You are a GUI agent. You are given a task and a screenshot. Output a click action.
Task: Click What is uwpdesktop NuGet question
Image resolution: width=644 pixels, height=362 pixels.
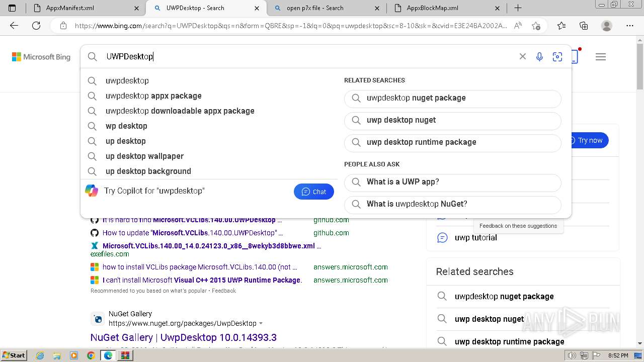click(x=453, y=204)
